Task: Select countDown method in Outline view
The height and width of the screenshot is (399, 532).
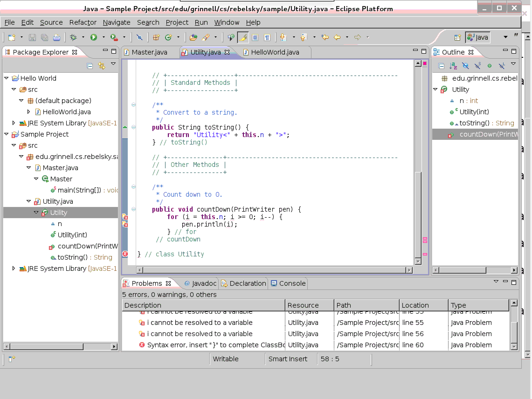Action: click(475, 134)
